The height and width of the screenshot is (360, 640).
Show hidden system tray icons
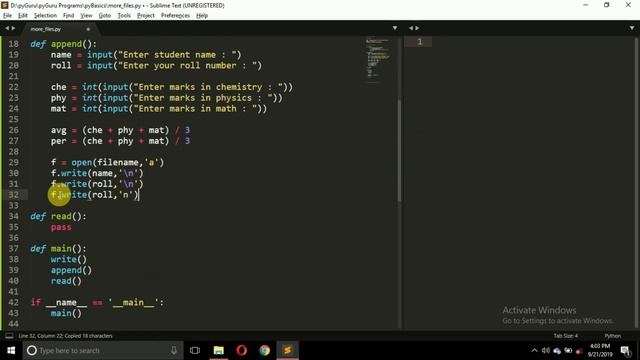(x=534, y=350)
